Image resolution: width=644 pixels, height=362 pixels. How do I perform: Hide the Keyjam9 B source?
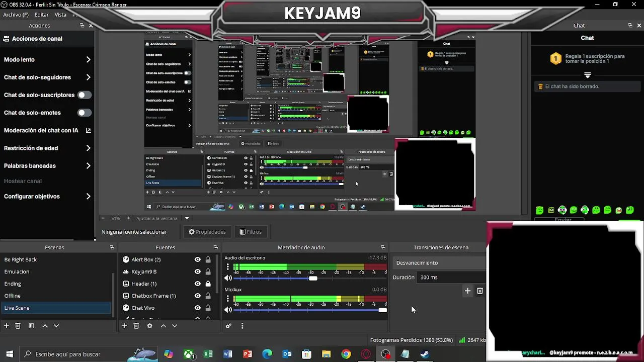(x=198, y=271)
